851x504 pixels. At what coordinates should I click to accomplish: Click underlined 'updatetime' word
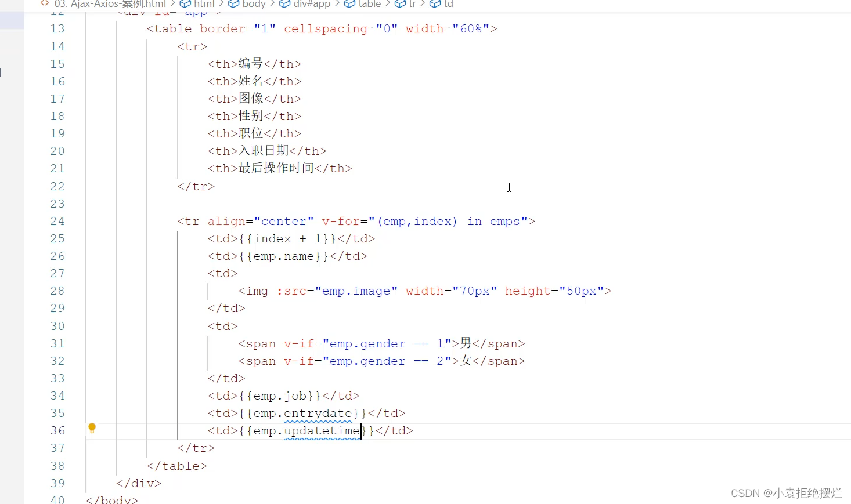pos(322,431)
